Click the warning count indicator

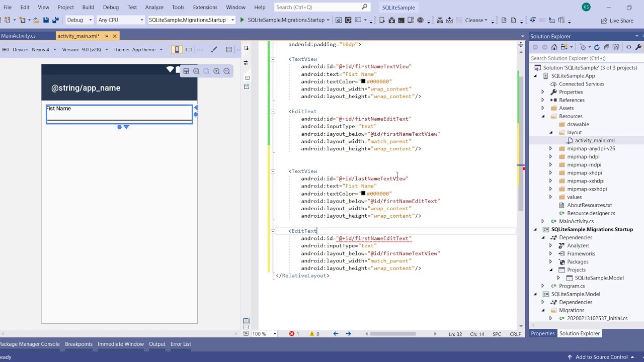pos(314,334)
